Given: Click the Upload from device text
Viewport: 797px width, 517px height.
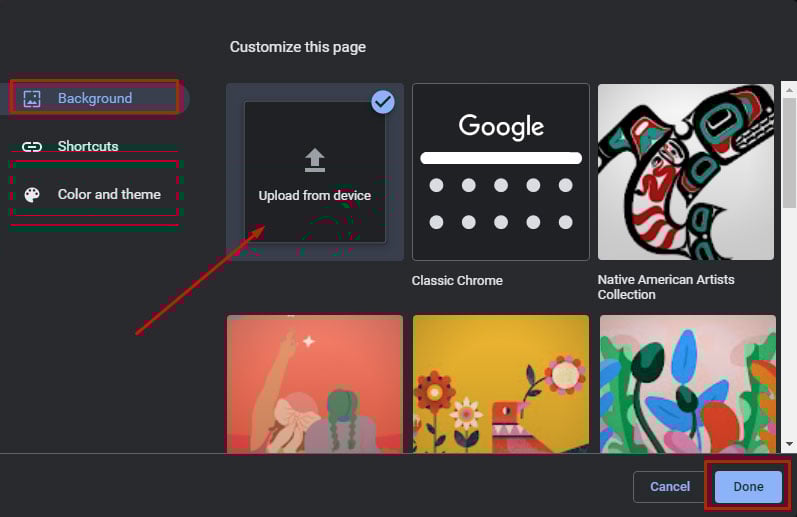Looking at the screenshot, I should coord(315,195).
